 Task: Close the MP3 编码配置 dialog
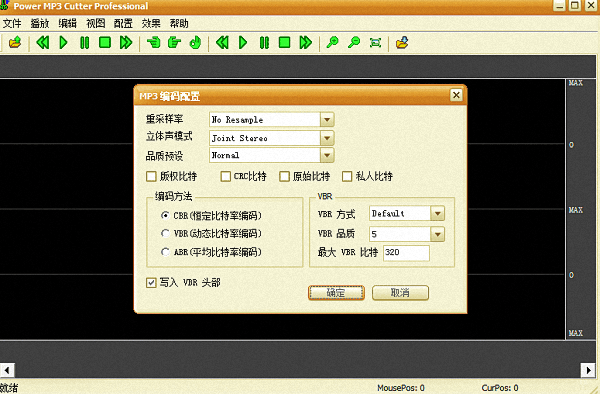coord(456,95)
